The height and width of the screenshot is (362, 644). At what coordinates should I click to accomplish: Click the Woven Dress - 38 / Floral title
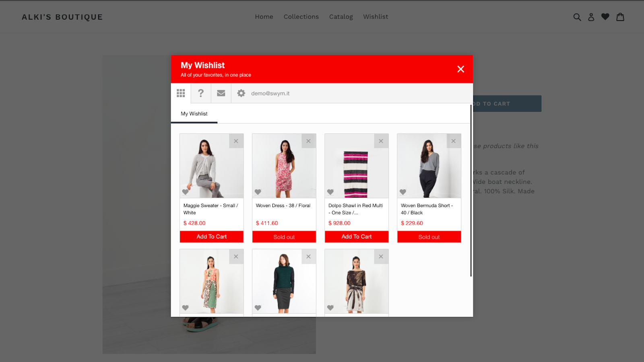(x=283, y=206)
